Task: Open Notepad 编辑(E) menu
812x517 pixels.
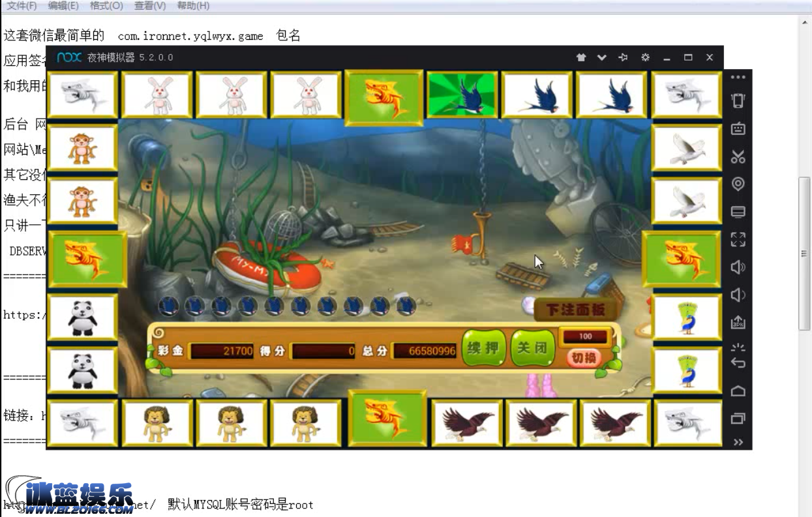Action: pos(63,6)
